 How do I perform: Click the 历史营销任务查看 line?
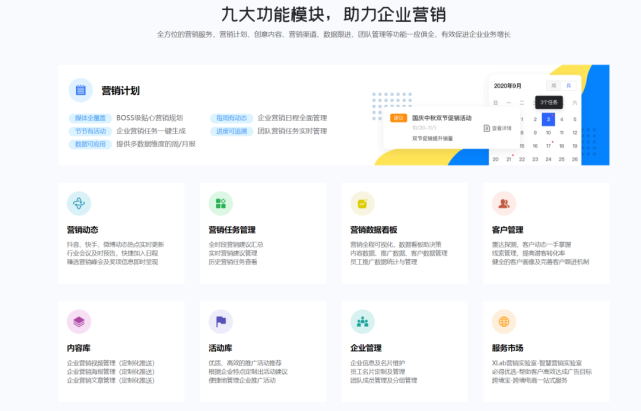pyautogui.click(x=233, y=262)
